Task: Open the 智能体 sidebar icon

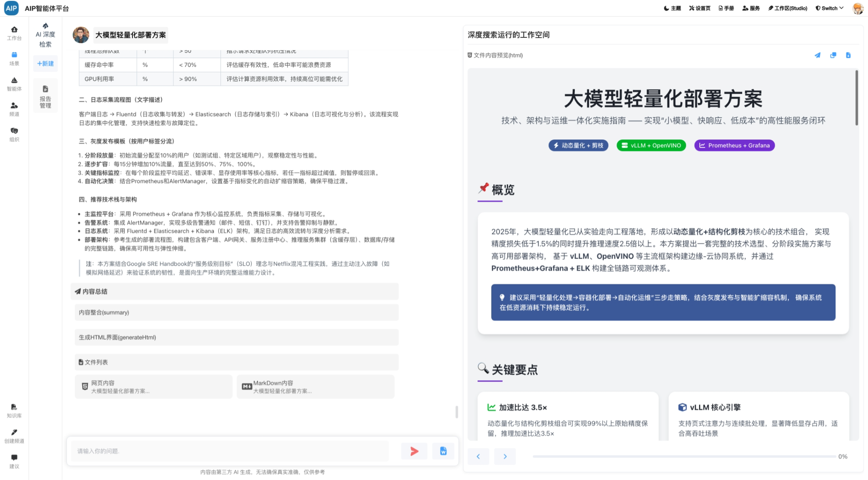Action: [x=14, y=84]
